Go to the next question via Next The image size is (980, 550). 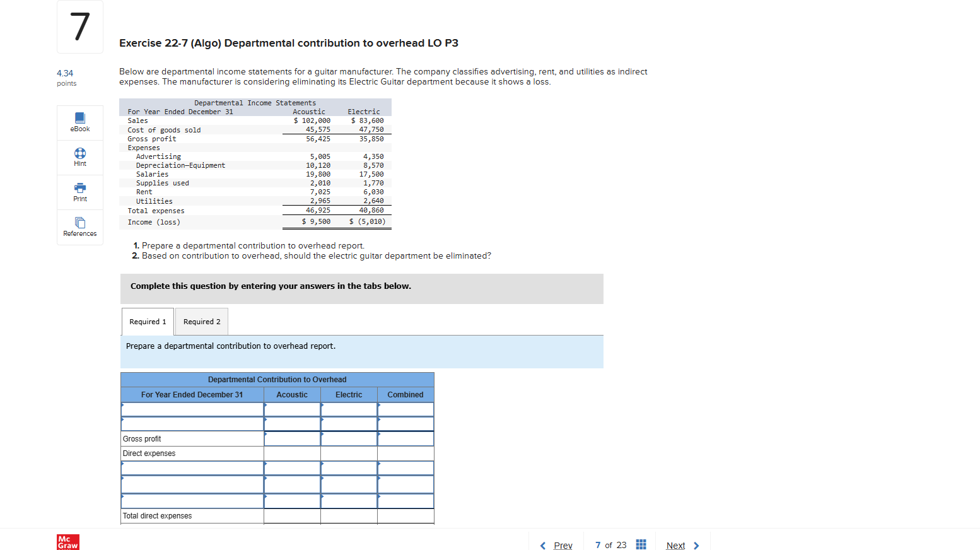pos(675,546)
